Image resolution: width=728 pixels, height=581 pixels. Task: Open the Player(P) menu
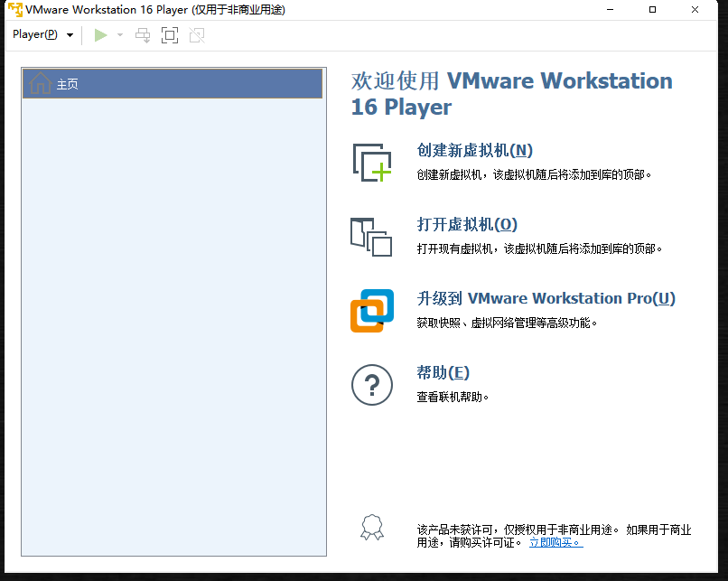[x=35, y=34]
